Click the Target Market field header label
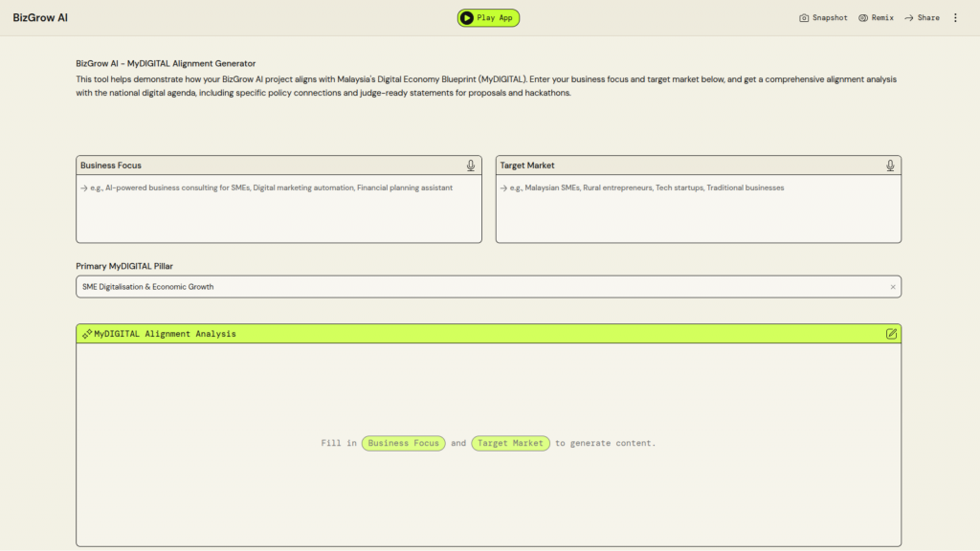 [527, 165]
